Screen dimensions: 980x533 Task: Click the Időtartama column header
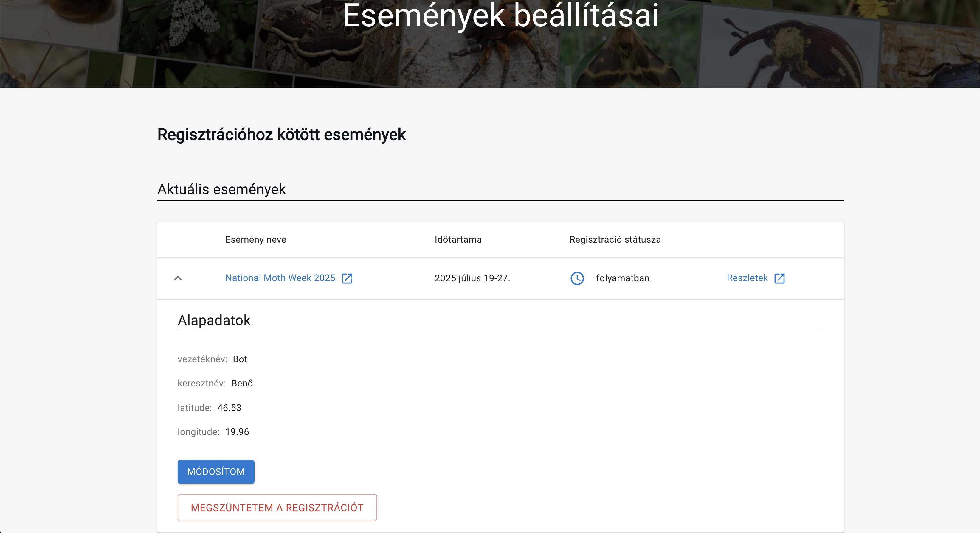coord(458,239)
